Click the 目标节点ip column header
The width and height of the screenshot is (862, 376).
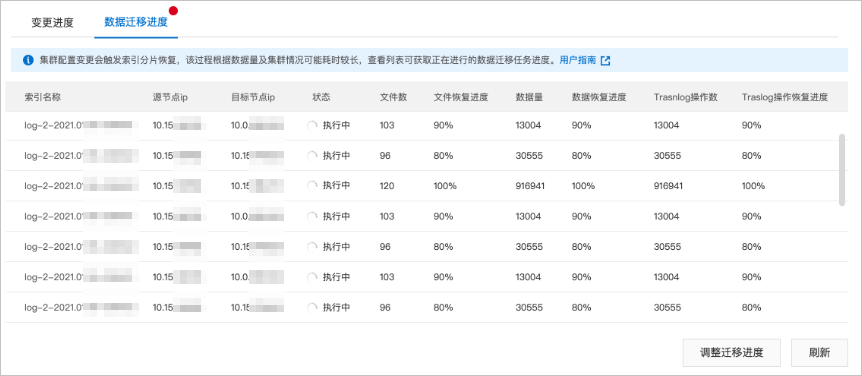(x=253, y=97)
